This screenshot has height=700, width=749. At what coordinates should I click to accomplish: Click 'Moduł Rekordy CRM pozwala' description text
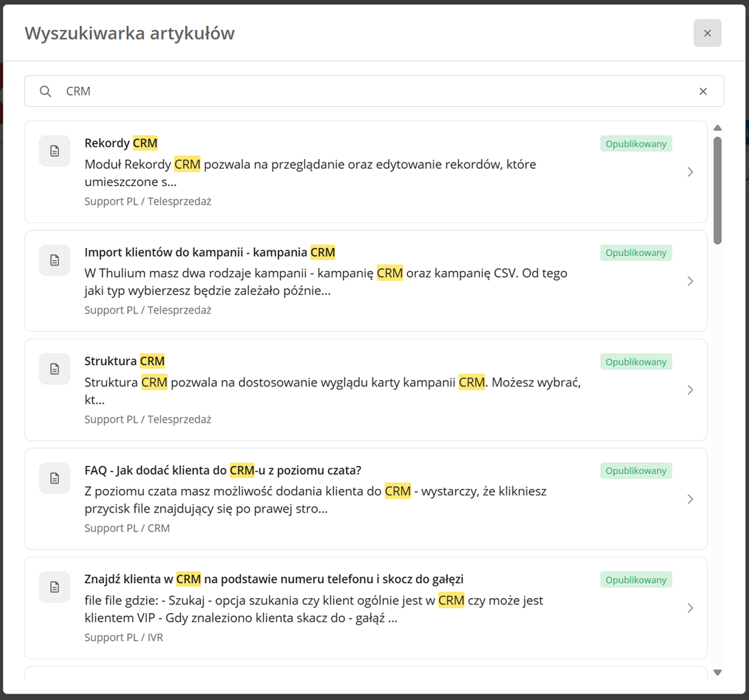(x=310, y=173)
